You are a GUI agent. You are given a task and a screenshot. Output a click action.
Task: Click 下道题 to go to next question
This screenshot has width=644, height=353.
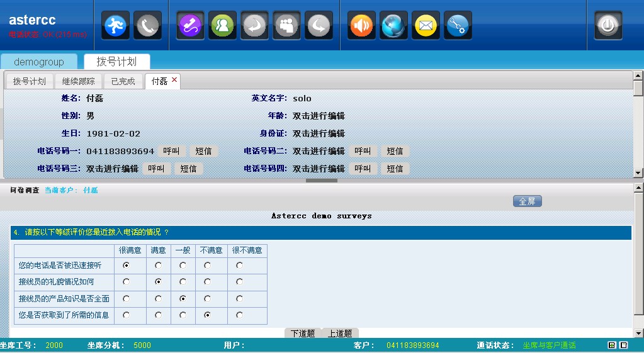(303, 333)
